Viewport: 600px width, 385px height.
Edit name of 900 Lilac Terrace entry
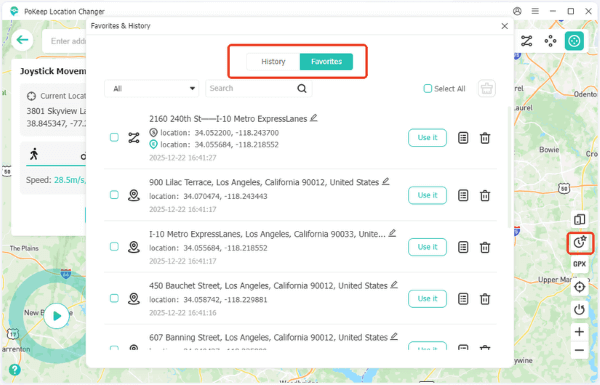click(386, 181)
